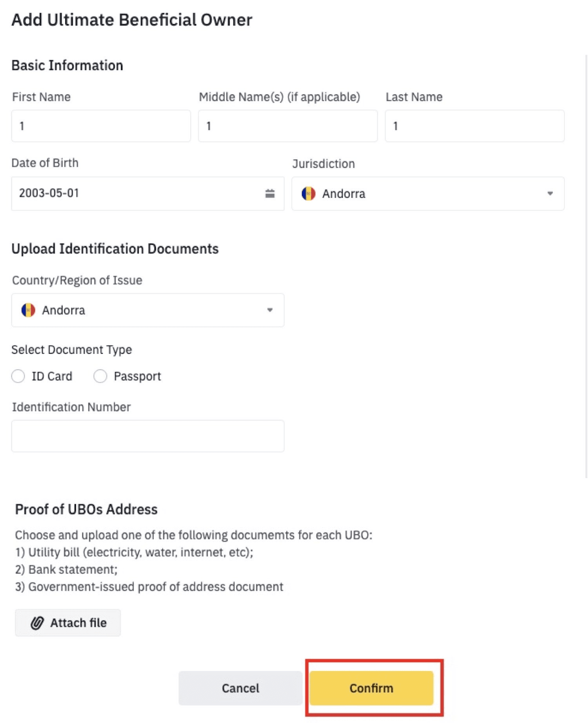Click the Confirm button
This screenshot has width=588, height=723.
click(x=372, y=688)
